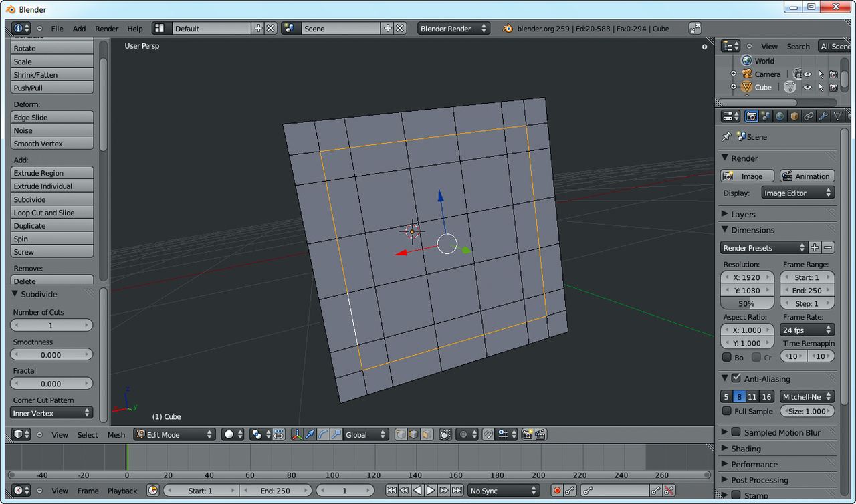
Task: Select Edge select mode icon
Action: click(414, 434)
